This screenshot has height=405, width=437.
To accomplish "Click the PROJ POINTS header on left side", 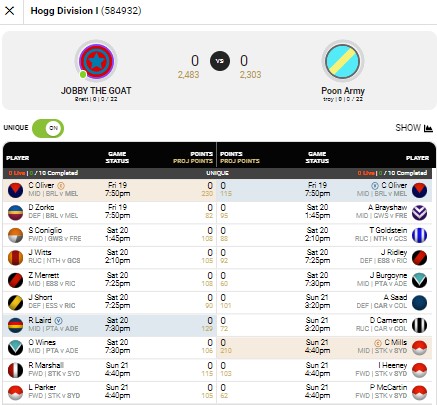I will [193, 161].
